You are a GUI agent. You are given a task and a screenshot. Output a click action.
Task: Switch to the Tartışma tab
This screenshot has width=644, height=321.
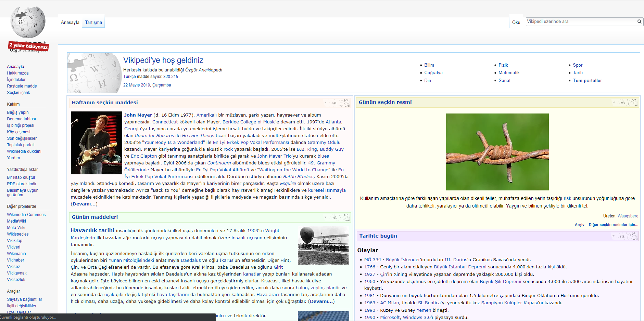point(93,22)
